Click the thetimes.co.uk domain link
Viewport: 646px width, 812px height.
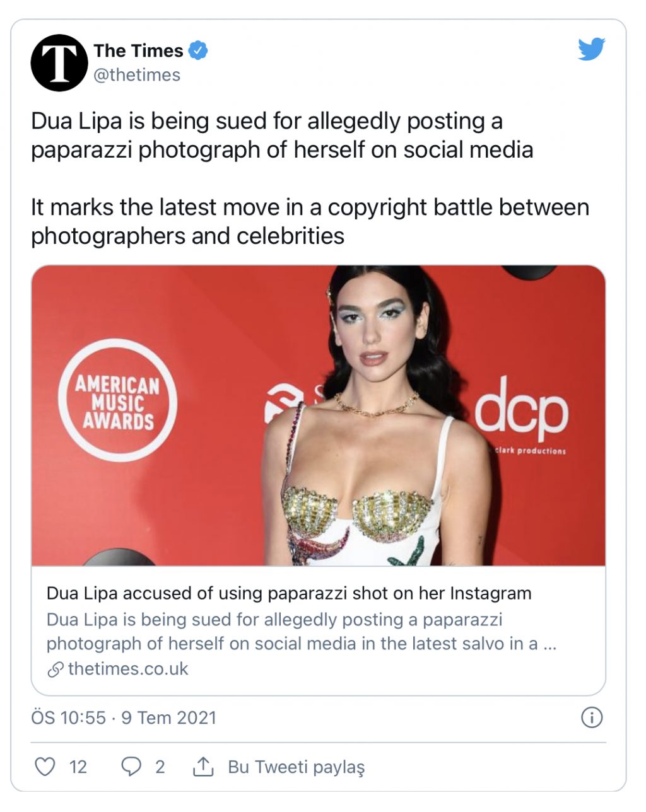click(127, 669)
